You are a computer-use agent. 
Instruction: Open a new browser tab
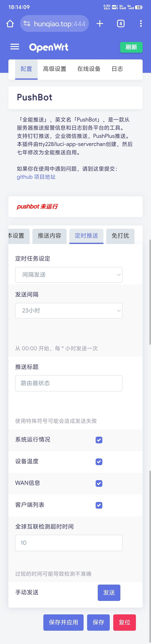click(100, 24)
